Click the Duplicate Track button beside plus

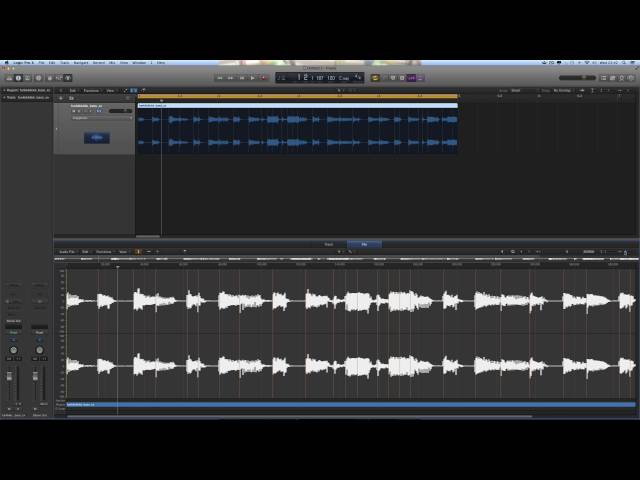(71, 98)
